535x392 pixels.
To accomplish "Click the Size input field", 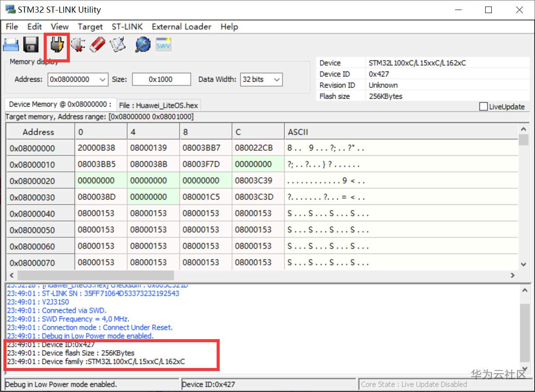I will coord(161,79).
